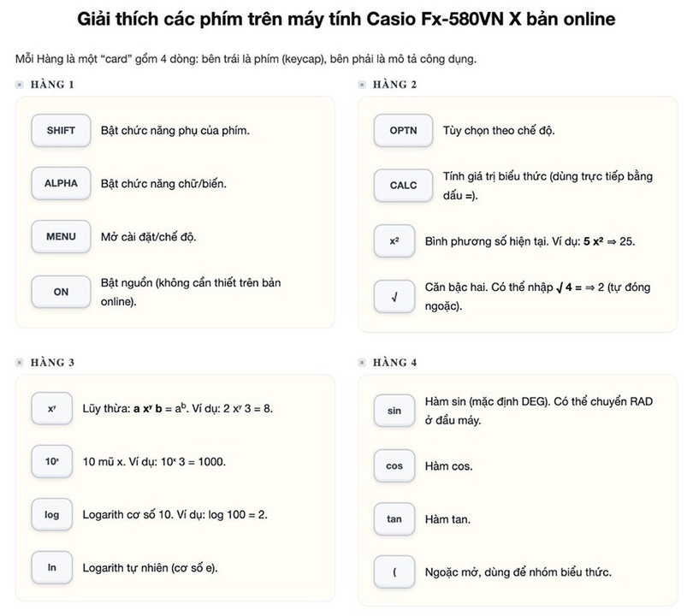Click the log base-10 key
Screen dimensions: 693x616
(51, 515)
